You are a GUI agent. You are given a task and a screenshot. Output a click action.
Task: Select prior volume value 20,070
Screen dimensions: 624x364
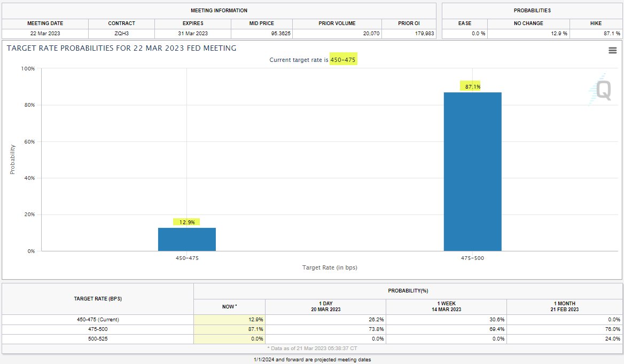point(371,34)
